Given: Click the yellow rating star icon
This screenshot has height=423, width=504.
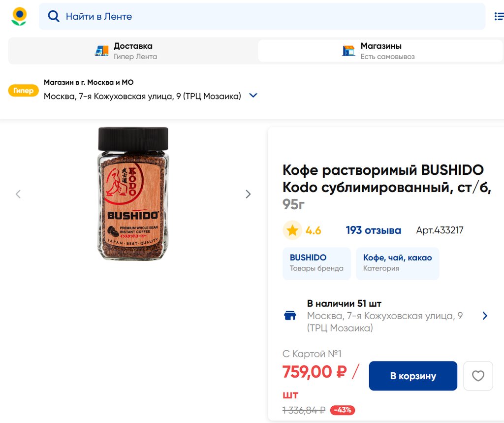Looking at the screenshot, I should click(292, 230).
